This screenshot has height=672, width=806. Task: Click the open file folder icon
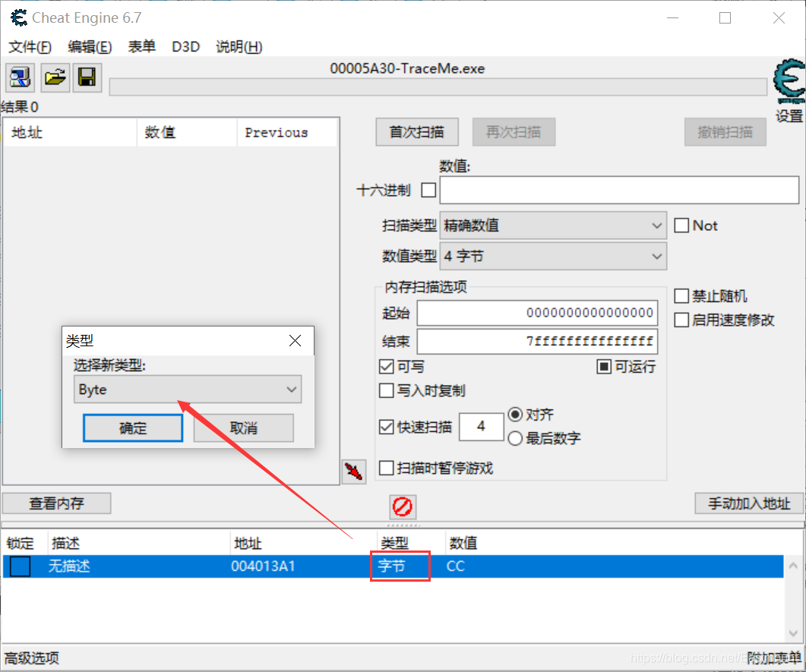point(55,77)
